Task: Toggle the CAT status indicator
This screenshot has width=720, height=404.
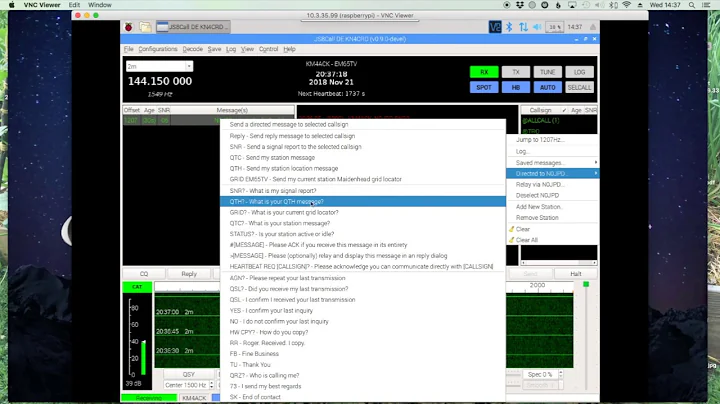Action: [x=137, y=287]
